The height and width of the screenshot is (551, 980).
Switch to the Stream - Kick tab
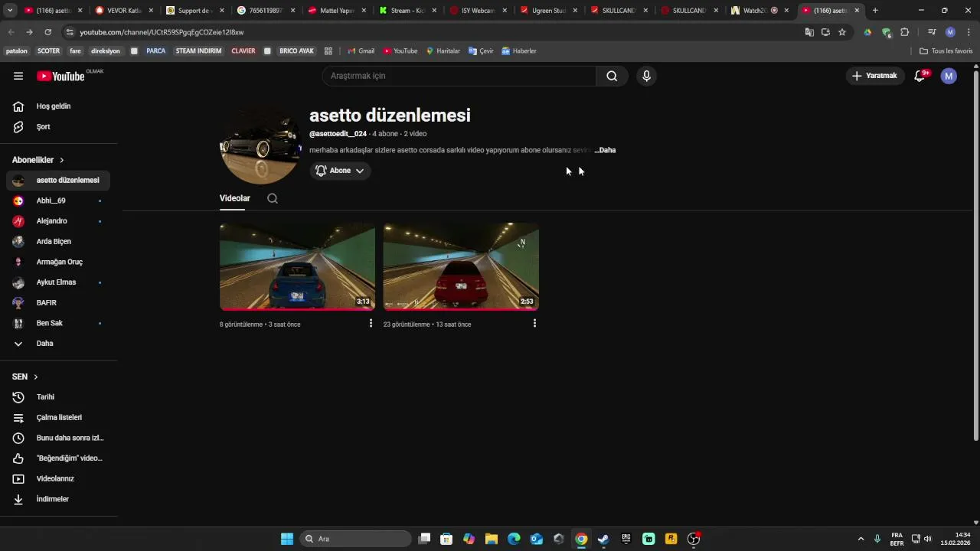click(408, 11)
